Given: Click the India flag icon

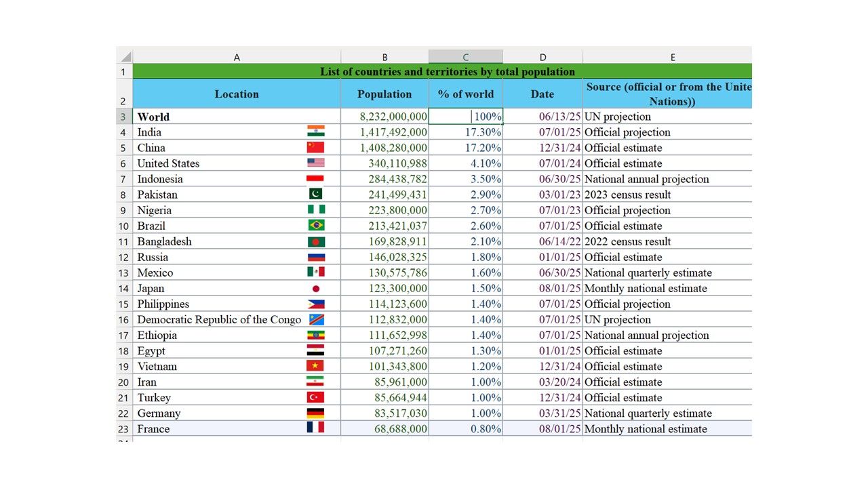Looking at the screenshot, I should click(x=315, y=131).
